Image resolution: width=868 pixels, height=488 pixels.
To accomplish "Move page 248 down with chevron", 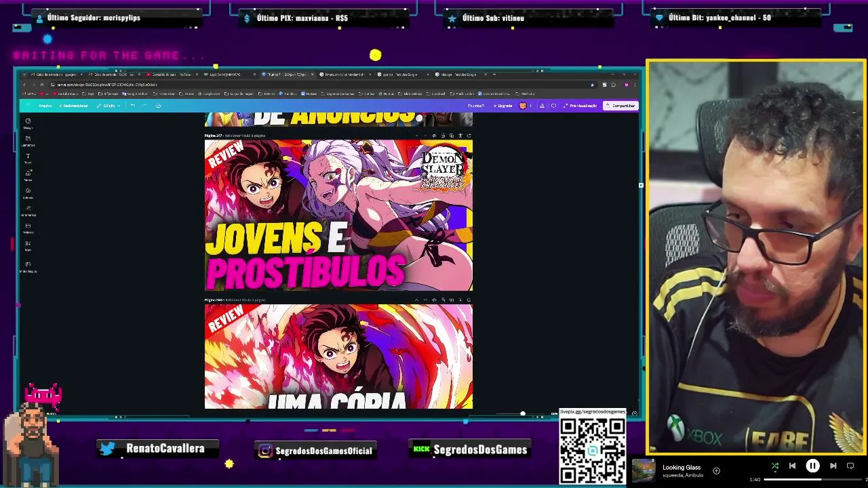I will coord(425,300).
